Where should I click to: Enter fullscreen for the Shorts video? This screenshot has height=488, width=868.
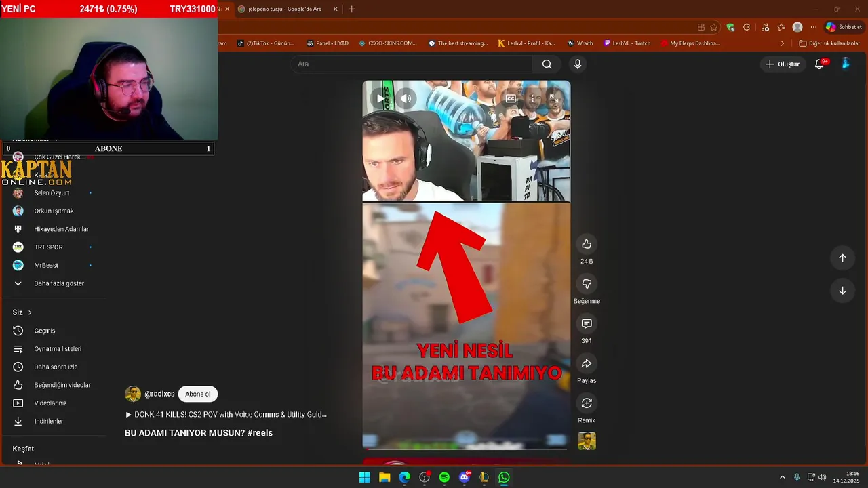[x=554, y=98]
